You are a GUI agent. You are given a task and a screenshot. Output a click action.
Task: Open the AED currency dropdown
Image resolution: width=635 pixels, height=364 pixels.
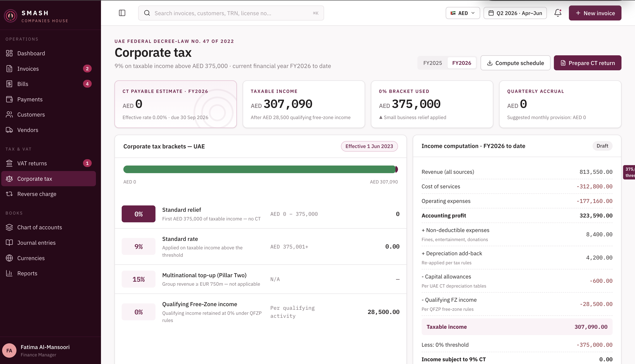[463, 13]
